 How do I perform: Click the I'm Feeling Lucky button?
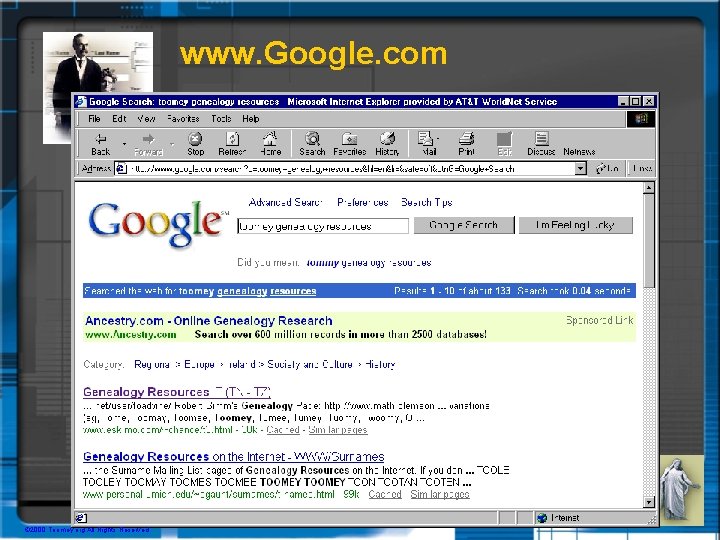(x=575, y=225)
